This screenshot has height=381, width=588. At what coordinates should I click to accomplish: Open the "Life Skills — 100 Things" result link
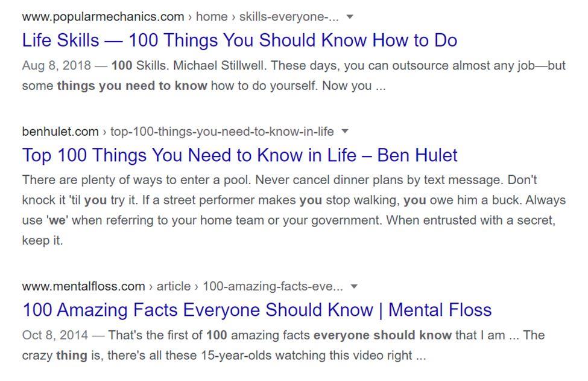[239, 40]
